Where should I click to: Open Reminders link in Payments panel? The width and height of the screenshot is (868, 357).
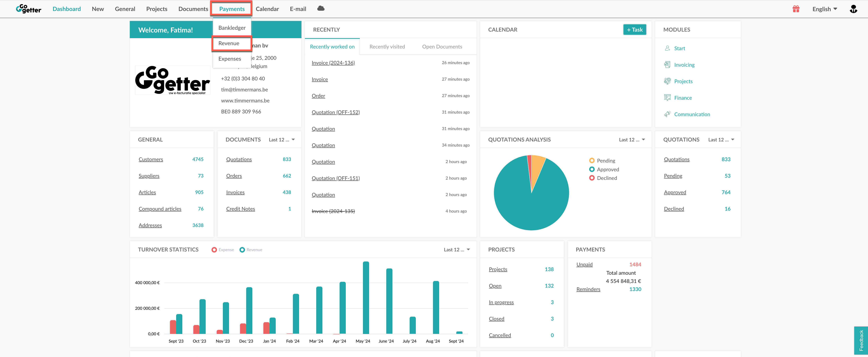[x=588, y=289]
